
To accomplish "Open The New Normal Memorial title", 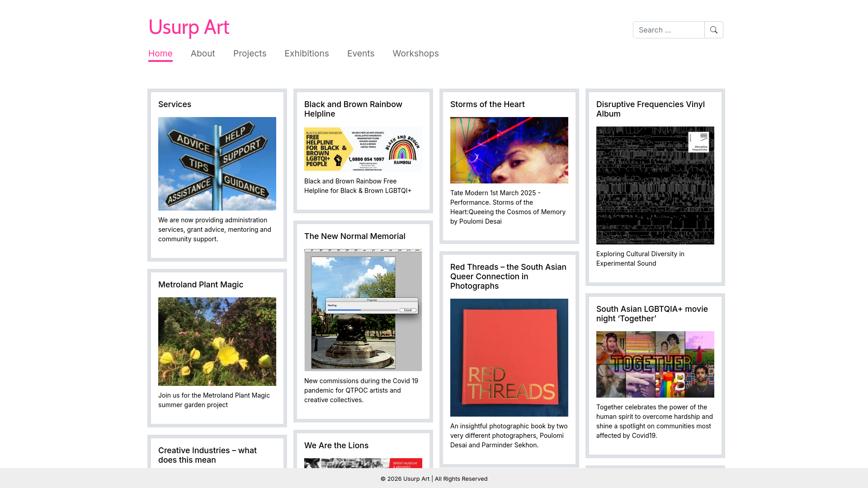I will coord(355,236).
